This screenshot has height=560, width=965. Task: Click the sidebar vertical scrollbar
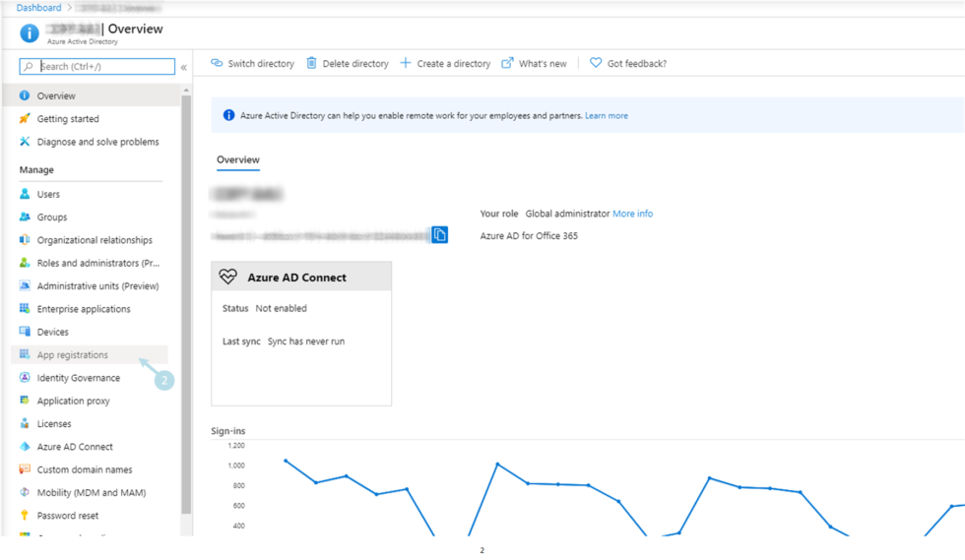tap(186, 305)
